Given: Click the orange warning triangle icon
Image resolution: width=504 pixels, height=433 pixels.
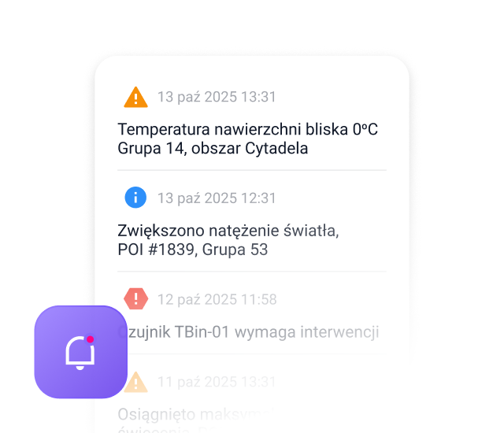Looking at the screenshot, I should (x=135, y=97).
